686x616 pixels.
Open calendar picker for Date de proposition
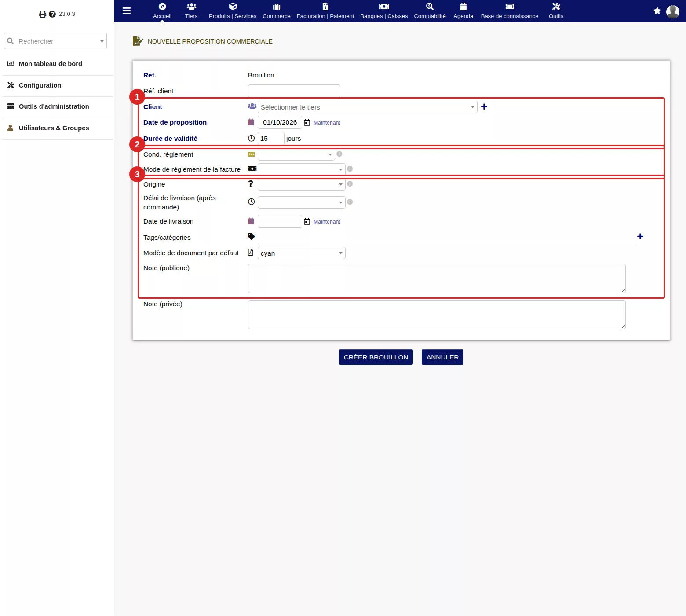click(x=307, y=123)
